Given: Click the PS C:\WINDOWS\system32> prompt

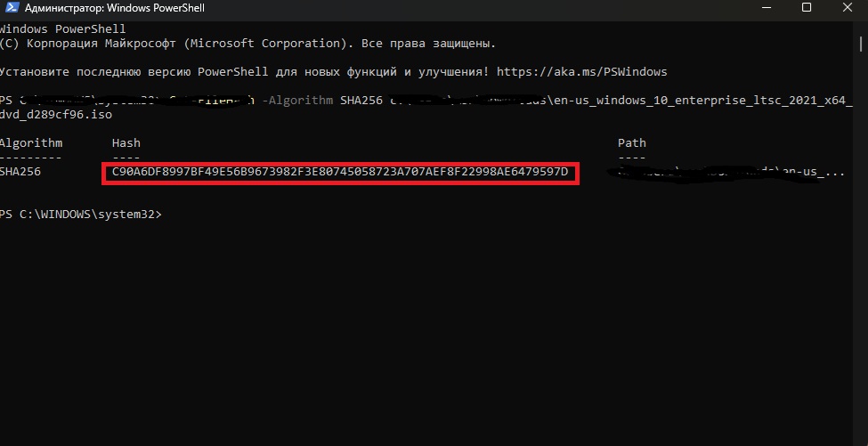Looking at the screenshot, I should tap(81, 214).
